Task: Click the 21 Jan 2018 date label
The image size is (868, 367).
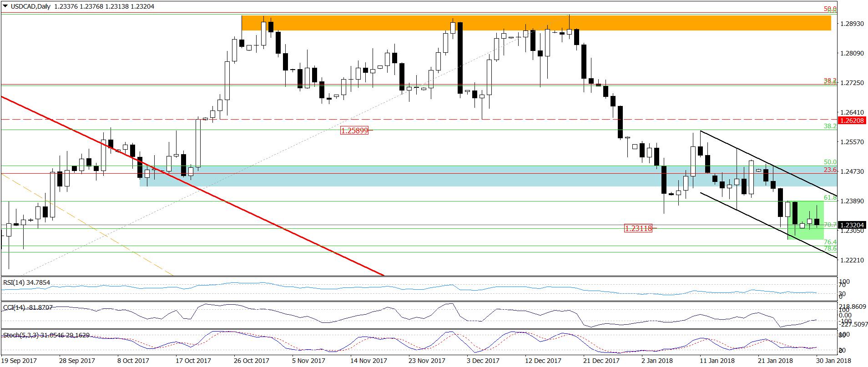Action: (x=775, y=361)
